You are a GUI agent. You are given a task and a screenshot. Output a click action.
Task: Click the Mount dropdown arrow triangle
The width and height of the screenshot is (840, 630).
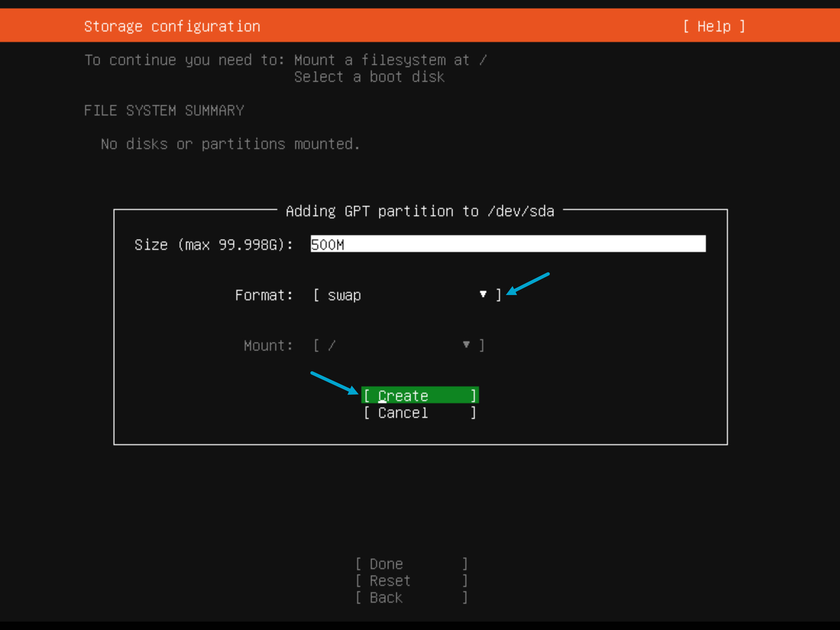click(x=466, y=345)
